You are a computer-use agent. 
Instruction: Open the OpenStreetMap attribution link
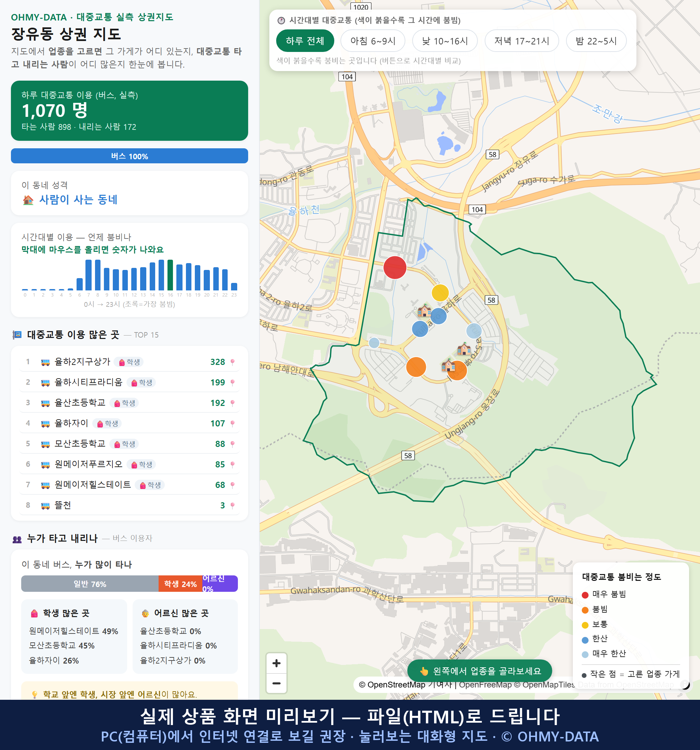[392, 684]
